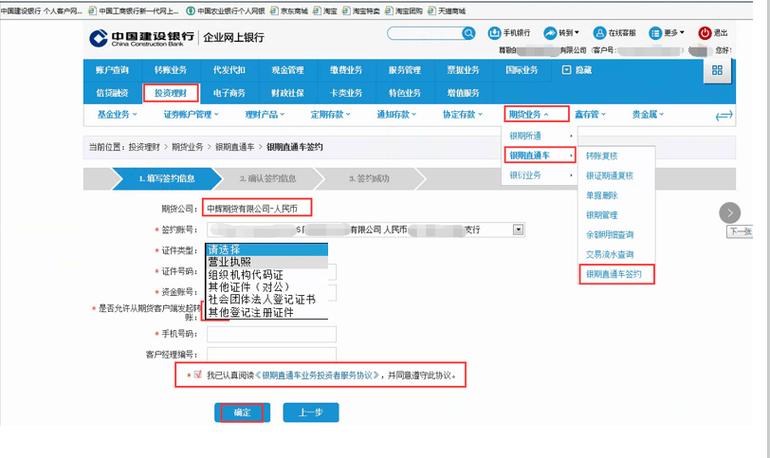Open 在线客服 online support
Image resolution: width=770 pixels, height=458 pixels.
point(614,33)
